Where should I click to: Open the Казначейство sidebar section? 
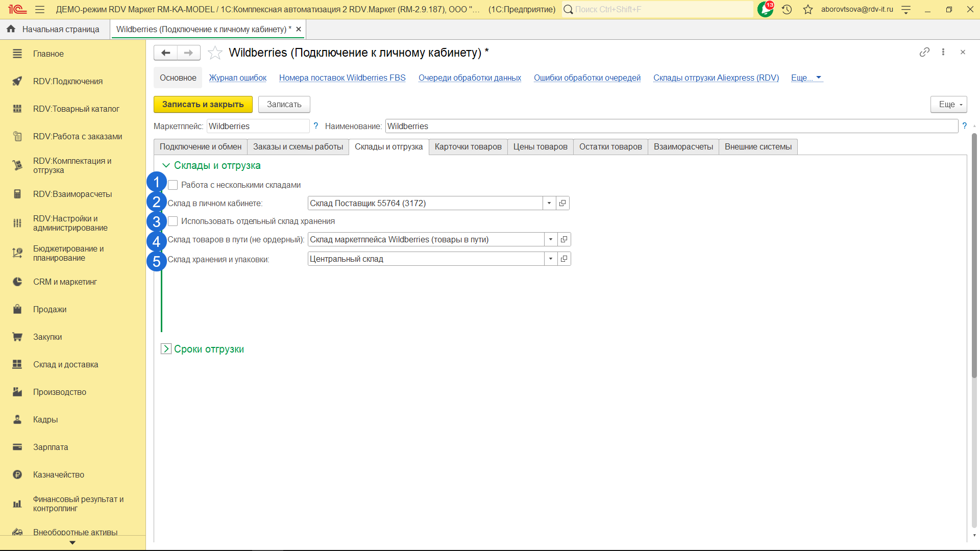click(x=59, y=474)
